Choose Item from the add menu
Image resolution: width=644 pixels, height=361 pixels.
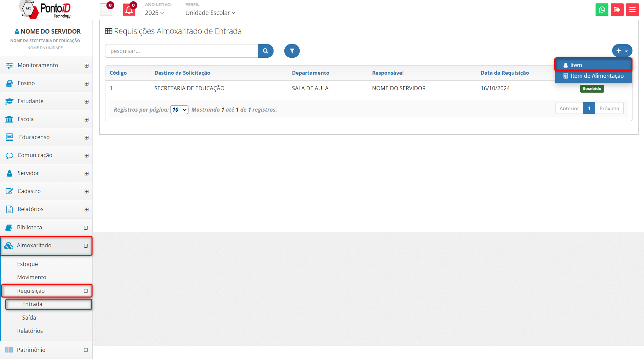593,65
